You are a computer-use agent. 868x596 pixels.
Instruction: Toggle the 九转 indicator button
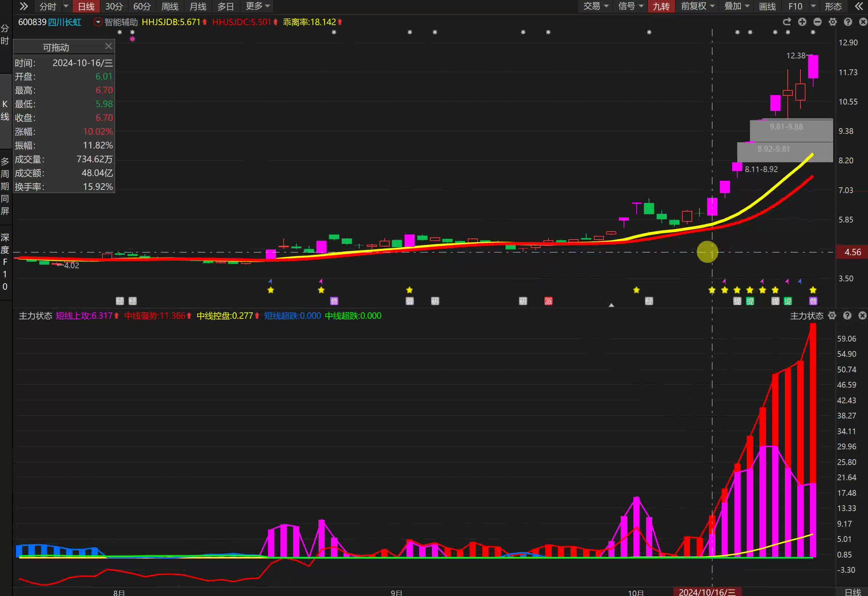661,6
